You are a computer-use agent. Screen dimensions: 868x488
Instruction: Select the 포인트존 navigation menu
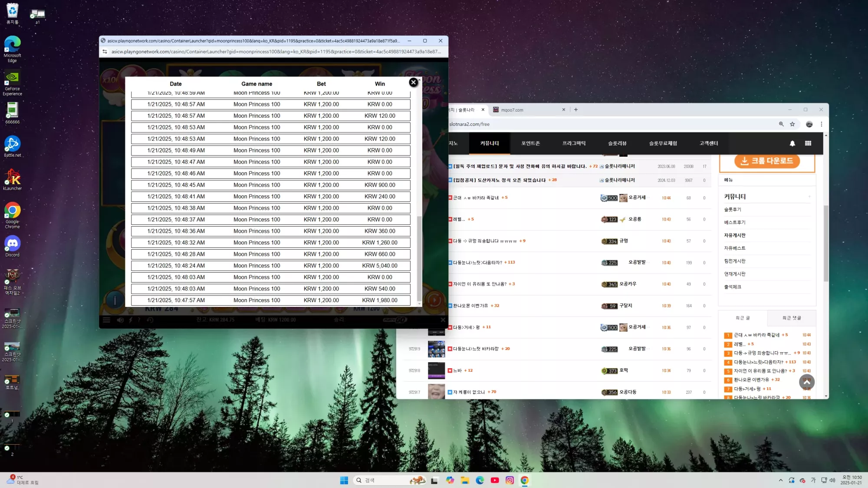point(530,143)
